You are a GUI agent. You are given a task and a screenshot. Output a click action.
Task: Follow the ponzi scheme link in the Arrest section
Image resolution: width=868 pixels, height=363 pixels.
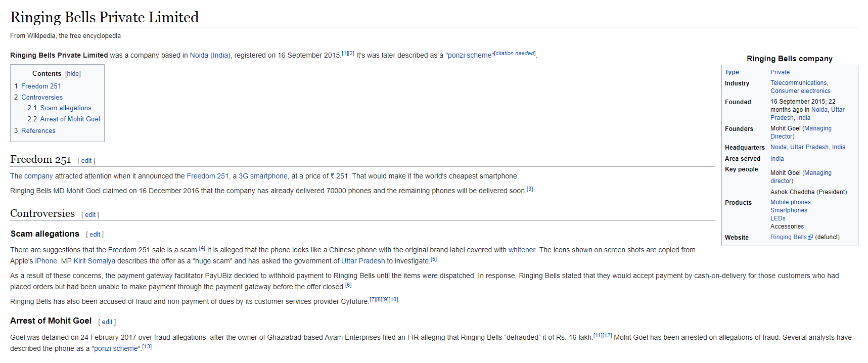coord(116,349)
